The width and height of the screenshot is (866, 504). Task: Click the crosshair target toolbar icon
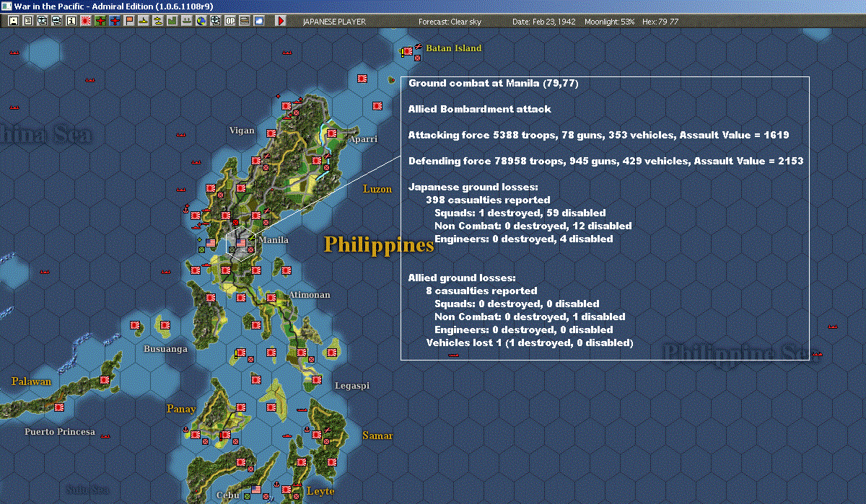pyautogui.click(x=214, y=21)
